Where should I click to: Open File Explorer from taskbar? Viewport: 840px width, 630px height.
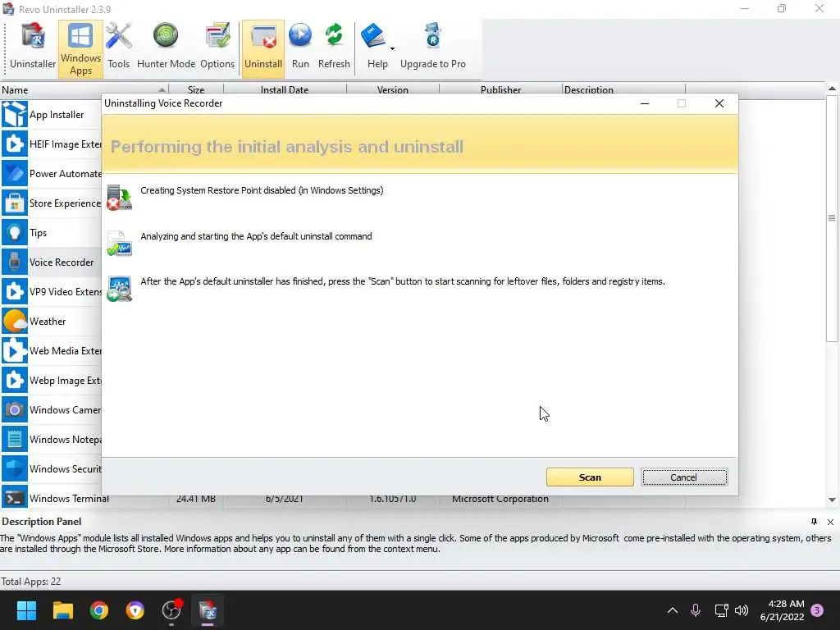tap(62, 610)
